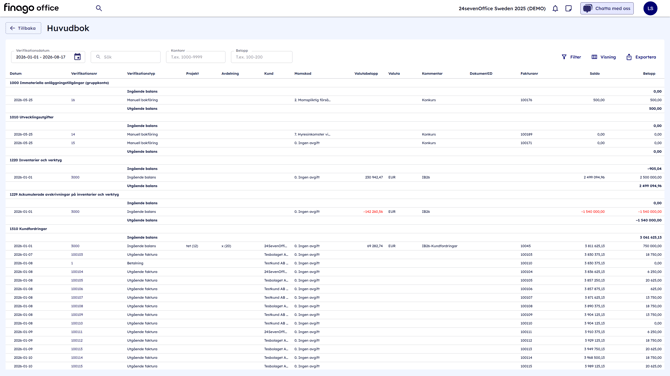Open the calendar date picker icon
This screenshot has height=376, width=670.
[77, 57]
